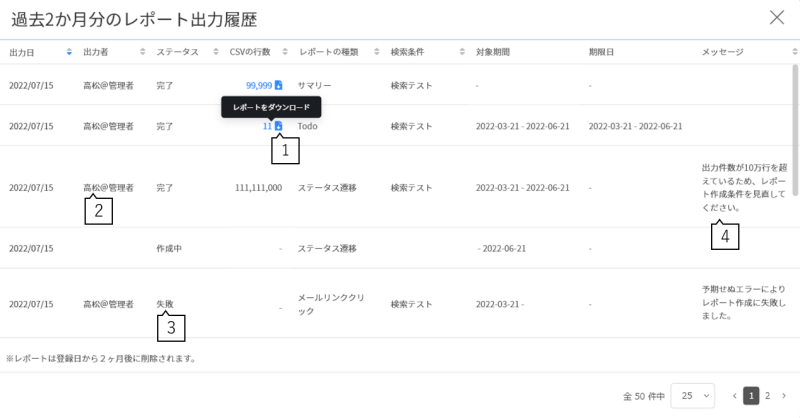This screenshot has width=800, height=418.
Task: Sort by 出力日 column
Action: (x=69, y=52)
